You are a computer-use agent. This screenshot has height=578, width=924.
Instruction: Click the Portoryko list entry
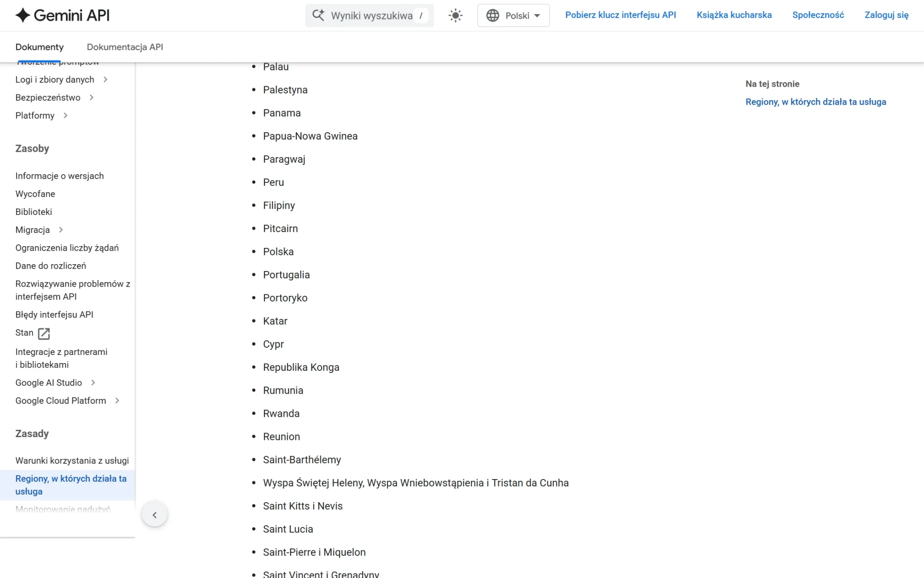285,298
